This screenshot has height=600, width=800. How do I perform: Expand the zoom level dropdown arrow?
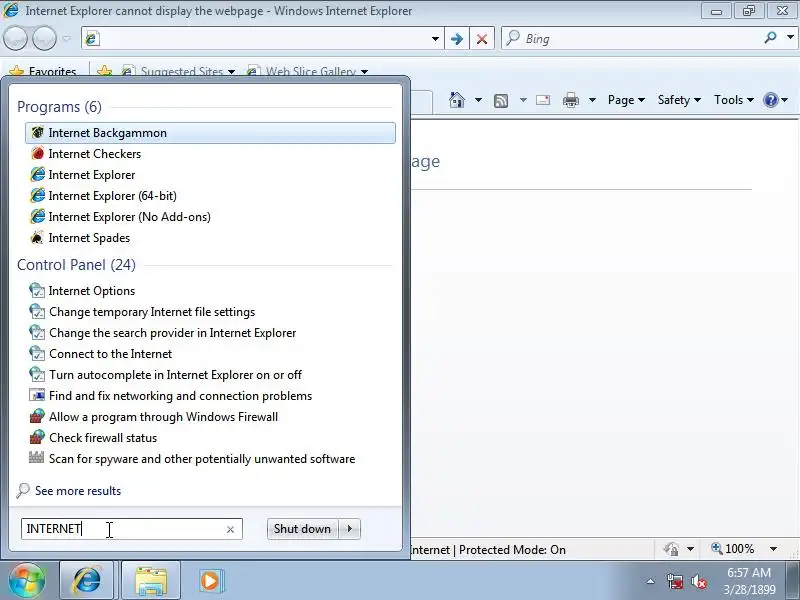[773, 549]
